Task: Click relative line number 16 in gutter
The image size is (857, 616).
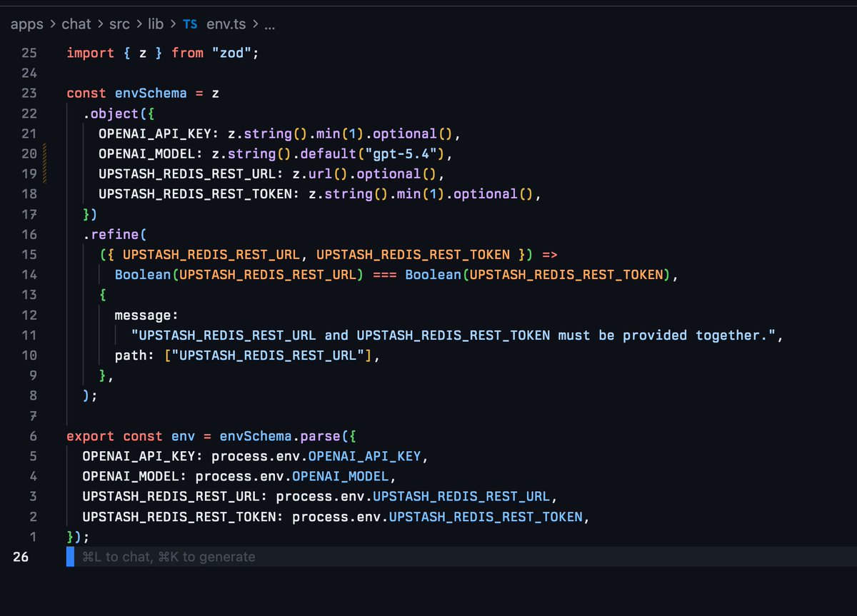Action: [x=29, y=234]
